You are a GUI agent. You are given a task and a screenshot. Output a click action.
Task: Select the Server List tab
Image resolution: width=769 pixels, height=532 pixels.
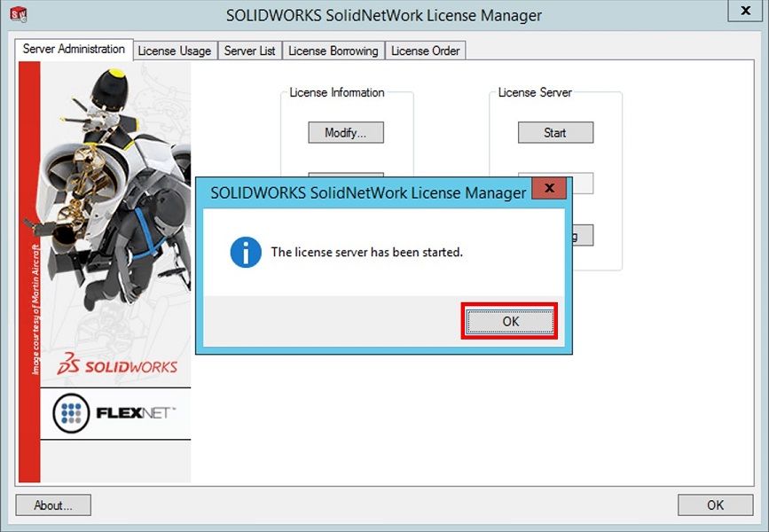[x=249, y=51]
